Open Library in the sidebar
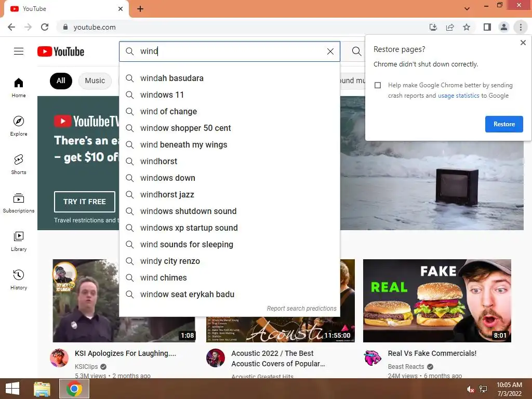This screenshot has height=399, width=532. tap(19, 241)
